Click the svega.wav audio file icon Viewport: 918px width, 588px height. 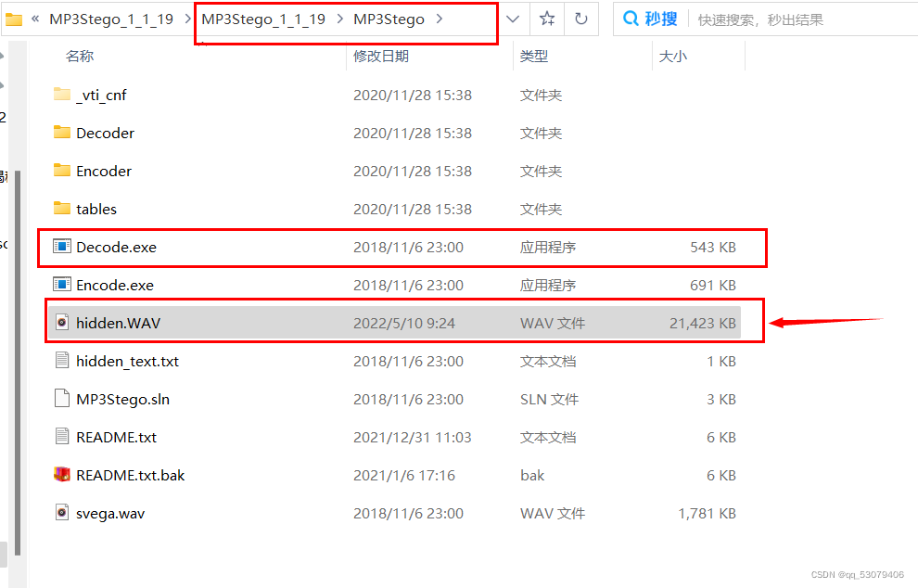[62, 513]
